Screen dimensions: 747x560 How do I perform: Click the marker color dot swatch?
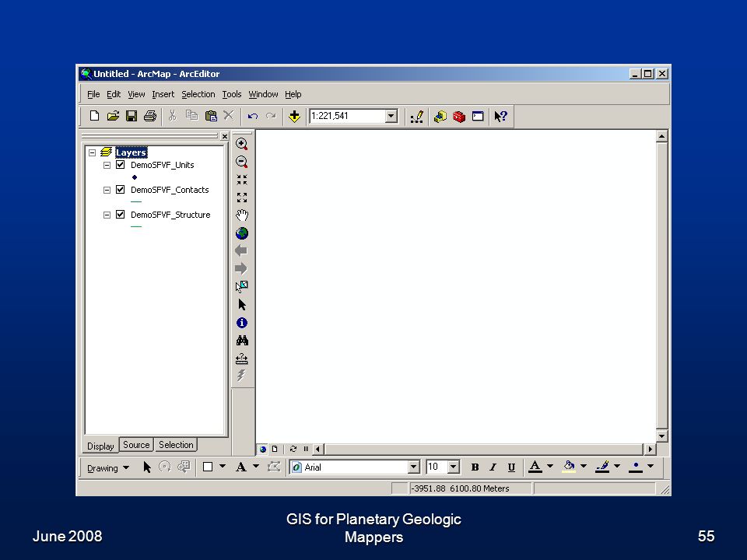tap(636, 467)
